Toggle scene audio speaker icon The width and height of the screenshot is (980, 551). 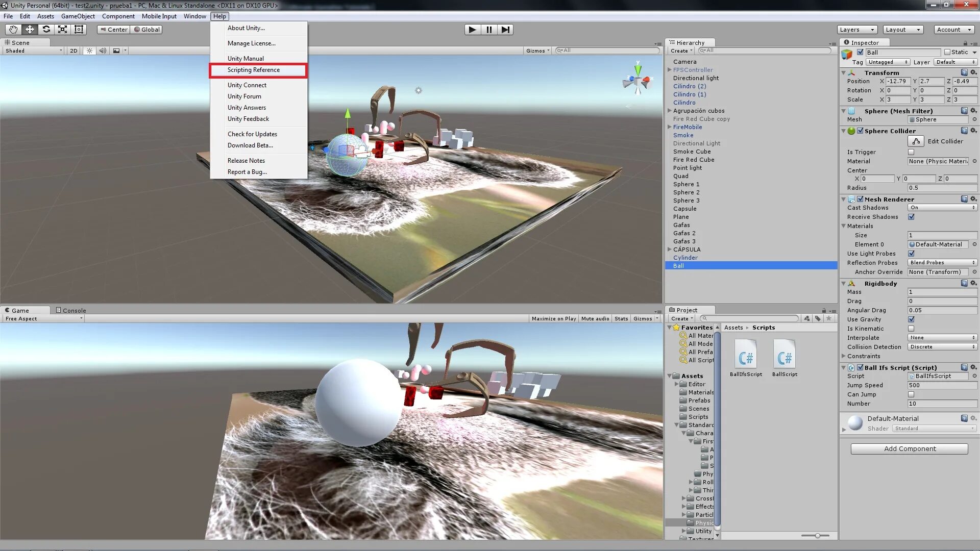pyautogui.click(x=103, y=51)
